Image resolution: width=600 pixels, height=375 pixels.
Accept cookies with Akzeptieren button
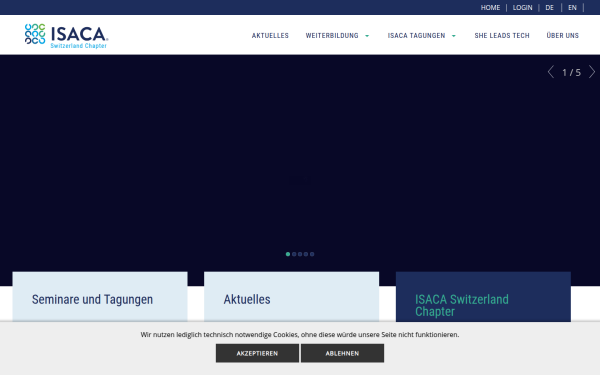[257, 353]
